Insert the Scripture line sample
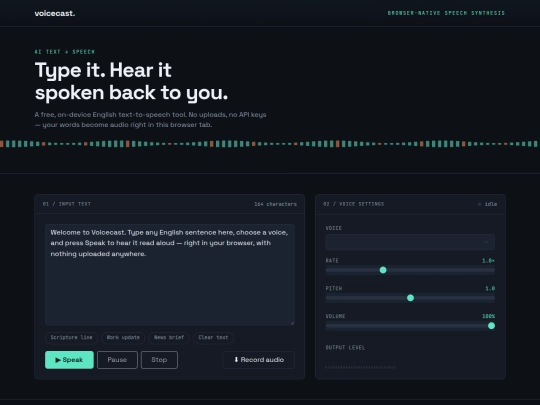The image size is (540, 405). click(x=71, y=338)
